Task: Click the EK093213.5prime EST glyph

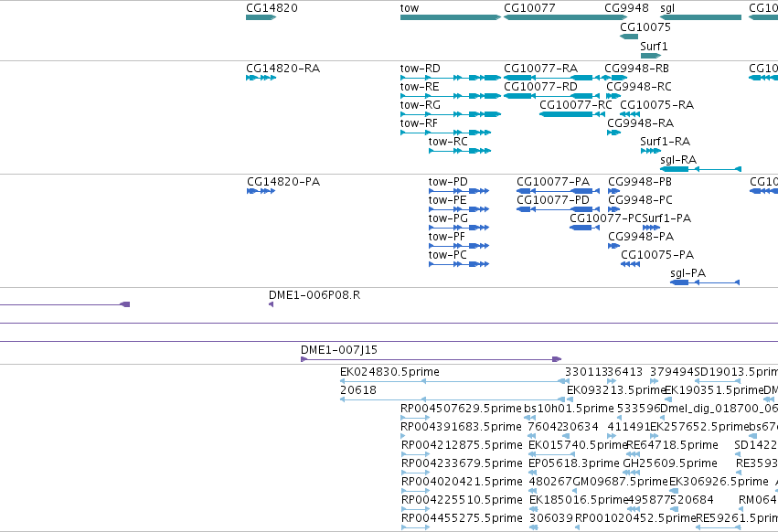Action: pyautogui.click(x=570, y=399)
